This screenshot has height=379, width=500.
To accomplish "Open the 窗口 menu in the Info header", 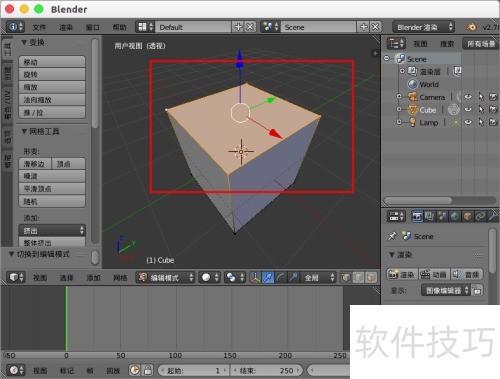I will click(92, 27).
